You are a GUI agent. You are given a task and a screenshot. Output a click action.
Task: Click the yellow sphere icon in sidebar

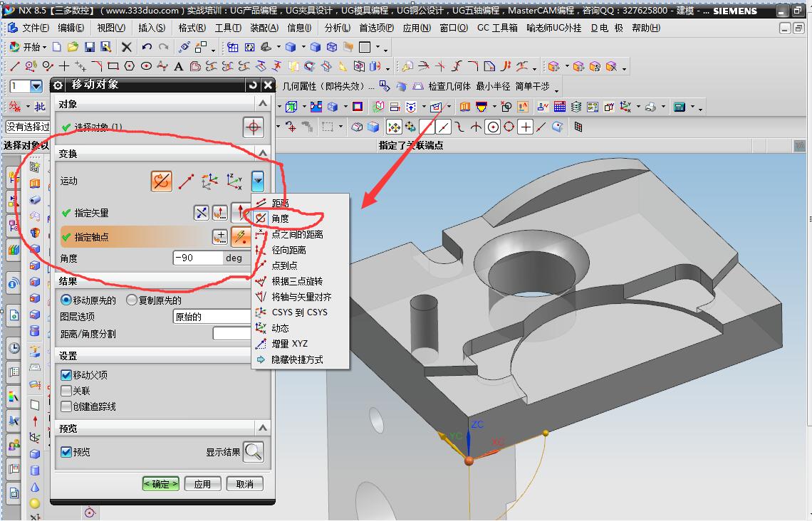coord(35,503)
